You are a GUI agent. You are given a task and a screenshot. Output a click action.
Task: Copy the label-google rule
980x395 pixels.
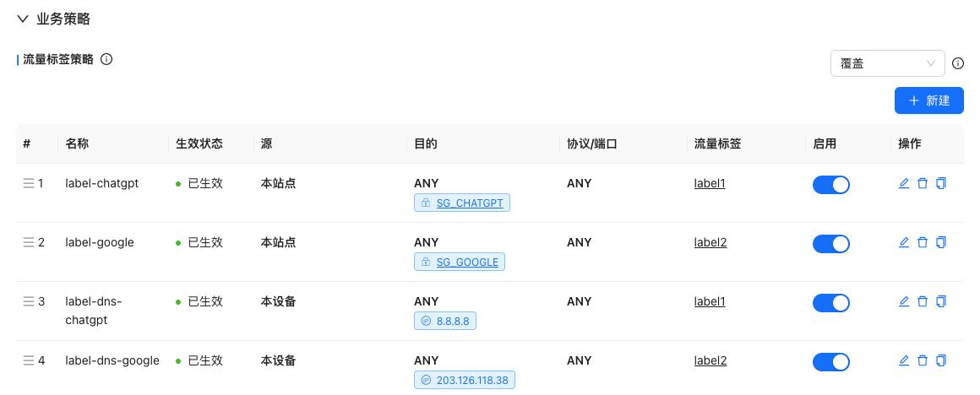coord(941,242)
